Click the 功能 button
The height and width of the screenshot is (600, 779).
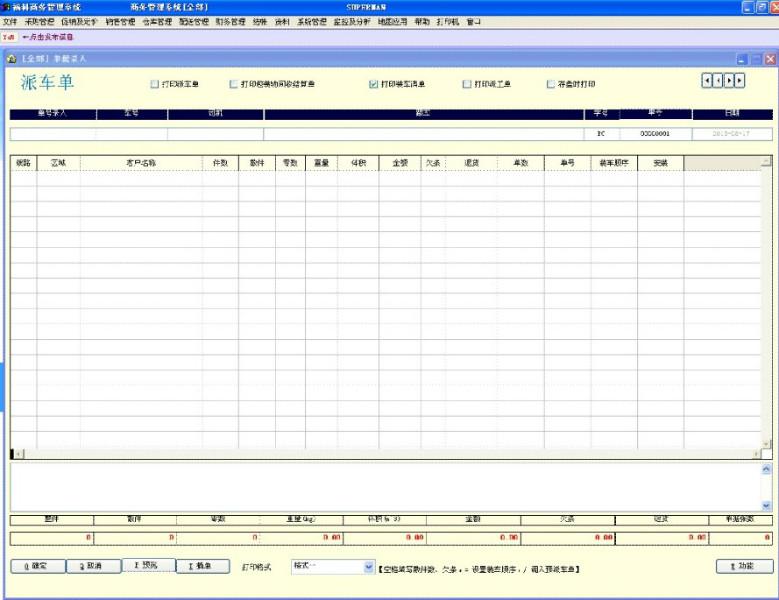click(x=746, y=567)
